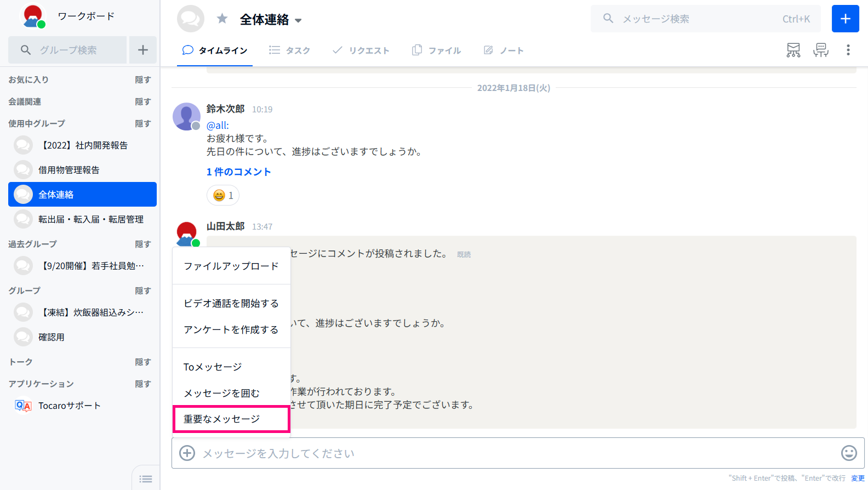
Task: Open the 確認用 group
Action: [x=82, y=337]
